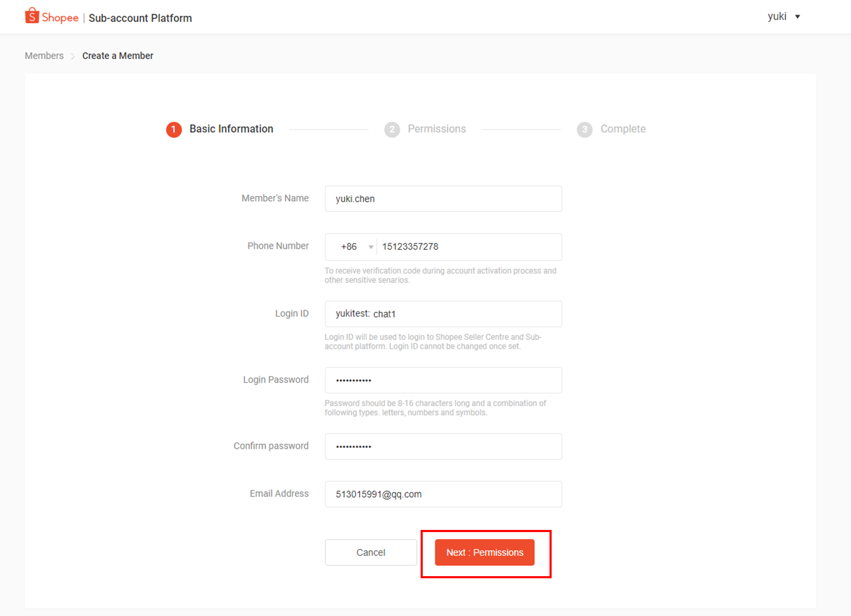Go to Members breadcrumb link
The width and height of the screenshot is (851, 616).
click(44, 56)
